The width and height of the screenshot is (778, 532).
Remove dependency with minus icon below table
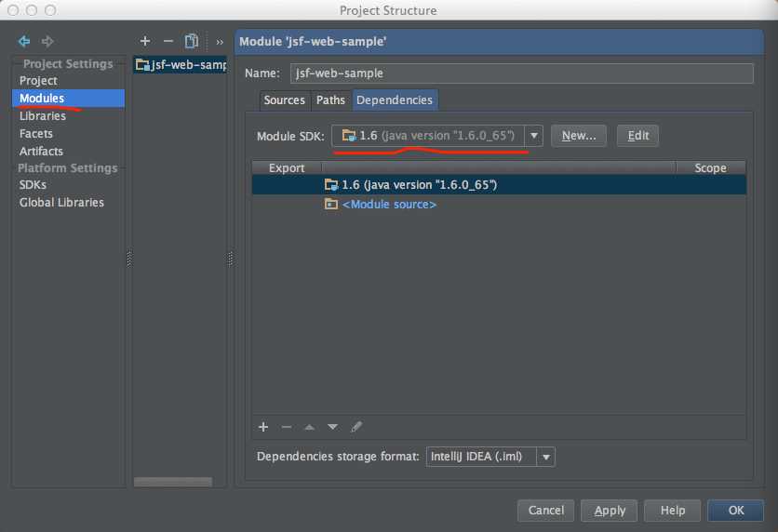click(x=287, y=427)
